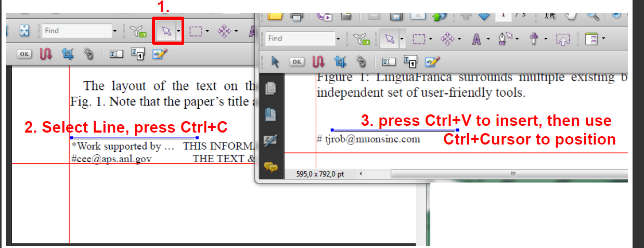Viewport: 644px width, 248px height.
Task: Click the link chain tool in left window
Action: click(x=88, y=54)
